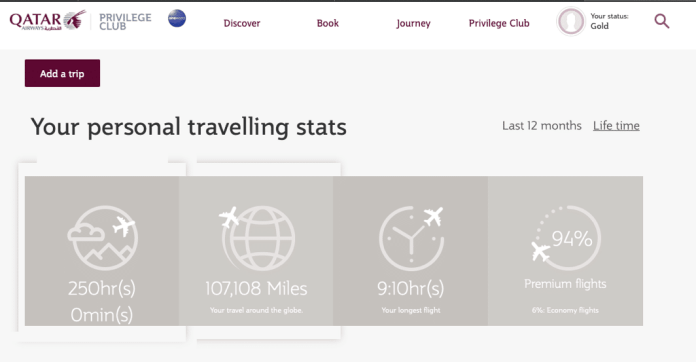This screenshot has width=696, height=362.
Task: Expand the Book navigation menu
Action: point(328,23)
